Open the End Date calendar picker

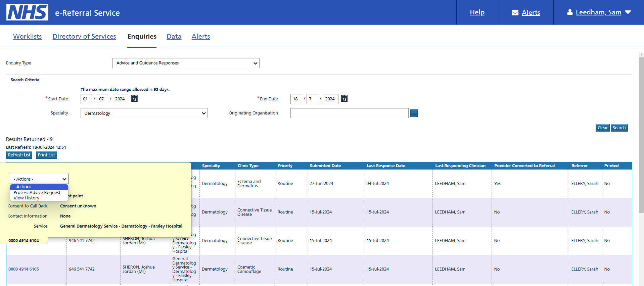(344, 99)
